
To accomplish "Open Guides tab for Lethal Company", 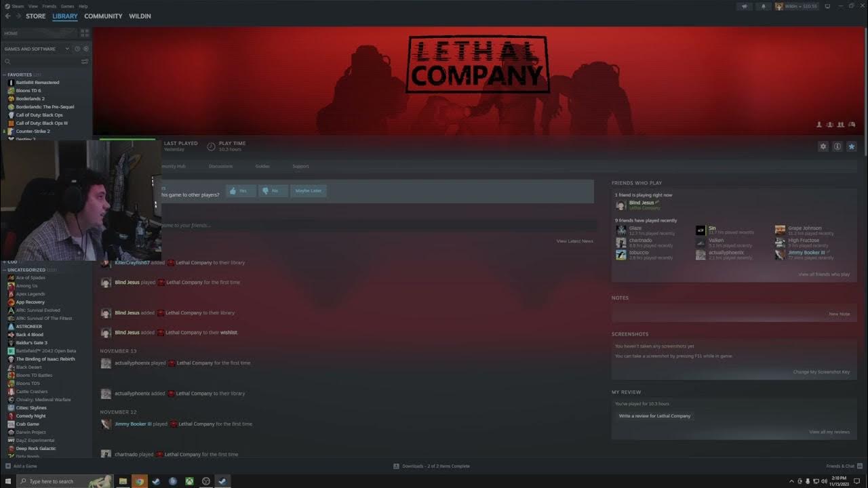I will (262, 166).
